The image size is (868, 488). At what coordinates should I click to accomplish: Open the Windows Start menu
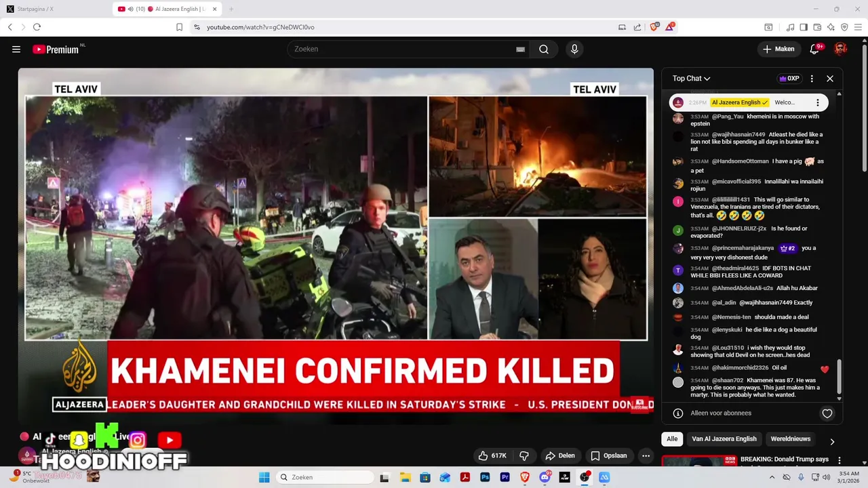point(264,477)
